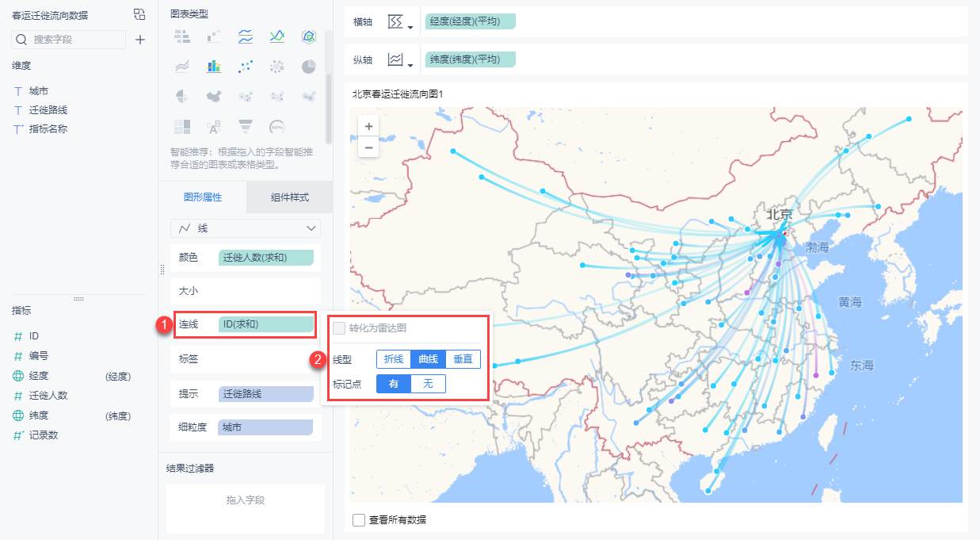Open the 横轴 axis type dropdown
The width and height of the screenshot is (980, 540).
[x=401, y=22]
